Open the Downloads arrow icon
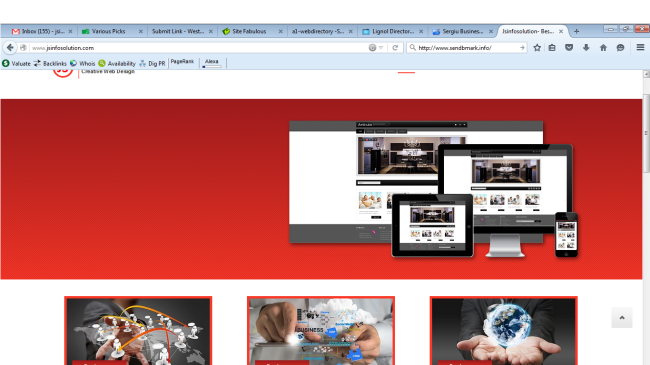Screen dimensions: 650x365 pos(586,48)
